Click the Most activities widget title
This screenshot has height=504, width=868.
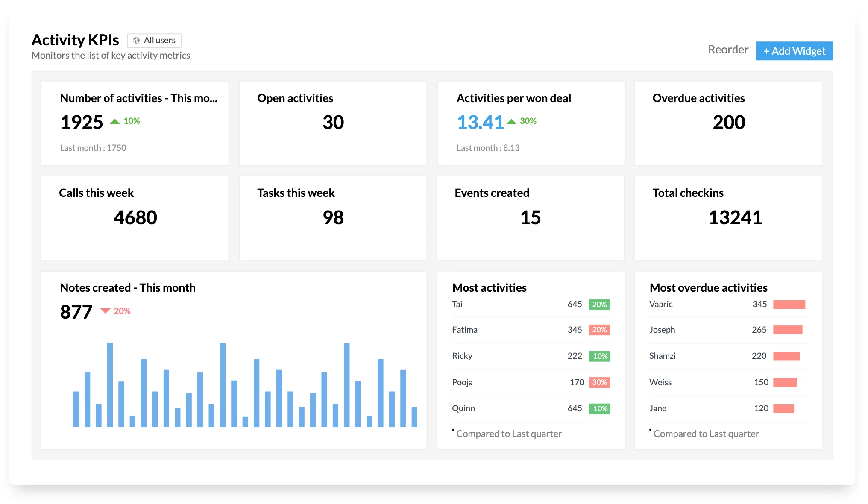(x=490, y=288)
